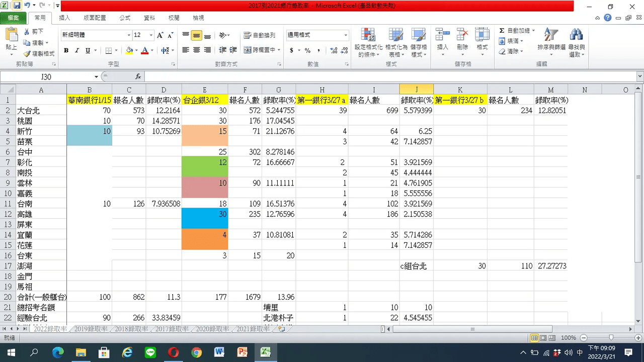Click the 填滿 fill button

click(511, 41)
